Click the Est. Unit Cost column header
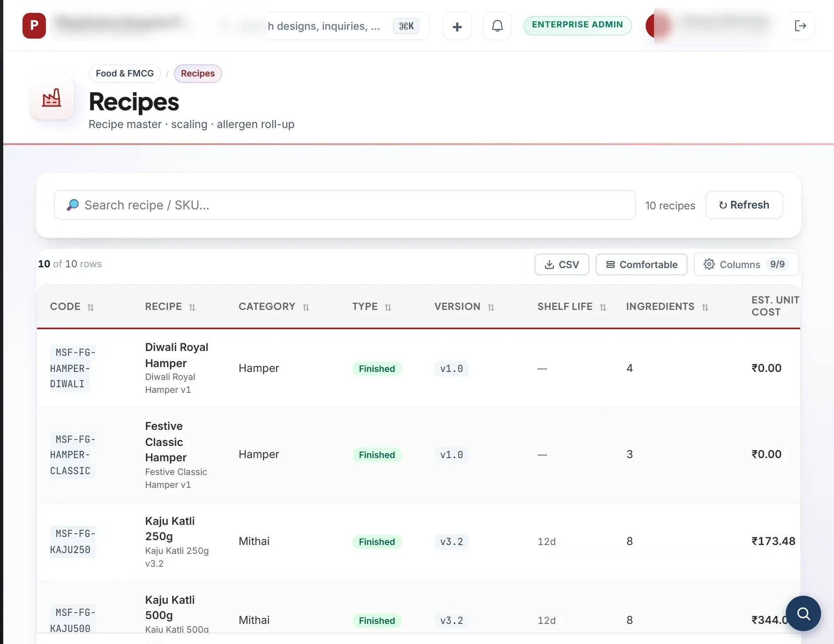 [x=775, y=306]
